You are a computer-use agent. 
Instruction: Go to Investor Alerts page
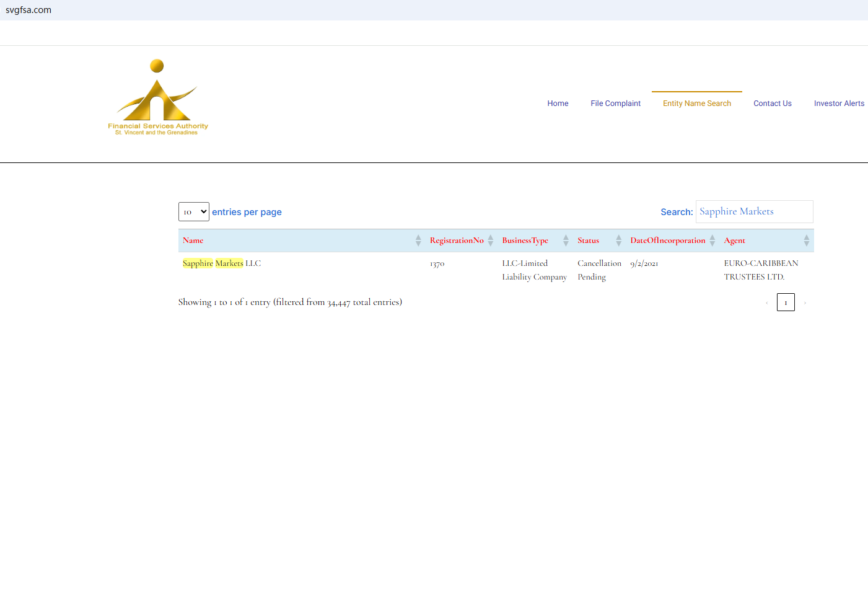(838, 104)
